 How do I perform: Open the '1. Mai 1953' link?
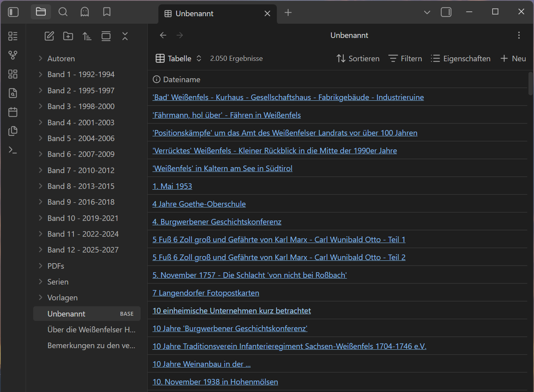pyautogui.click(x=172, y=186)
